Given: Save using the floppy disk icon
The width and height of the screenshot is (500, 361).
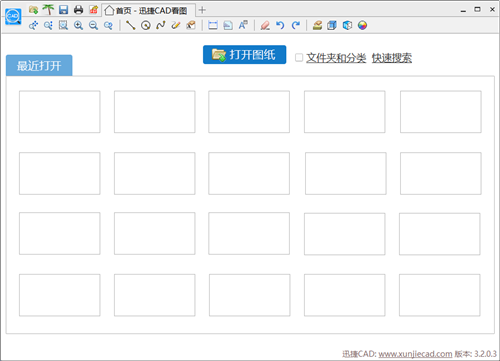Looking at the screenshot, I should click(63, 10).
